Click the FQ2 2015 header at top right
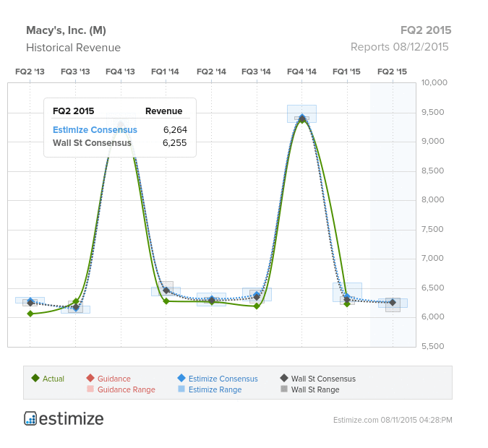 pyautogui.click(x=426, y=30)
